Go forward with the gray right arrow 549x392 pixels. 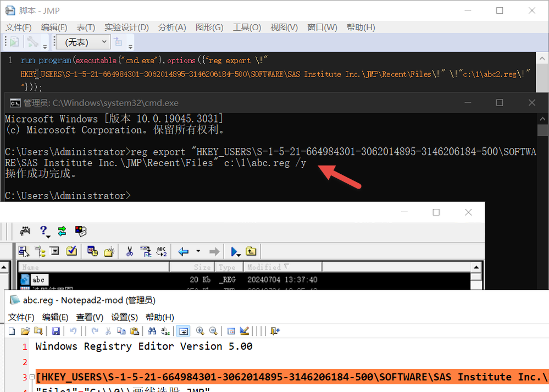pyautogui.click(x=214, y=251)
